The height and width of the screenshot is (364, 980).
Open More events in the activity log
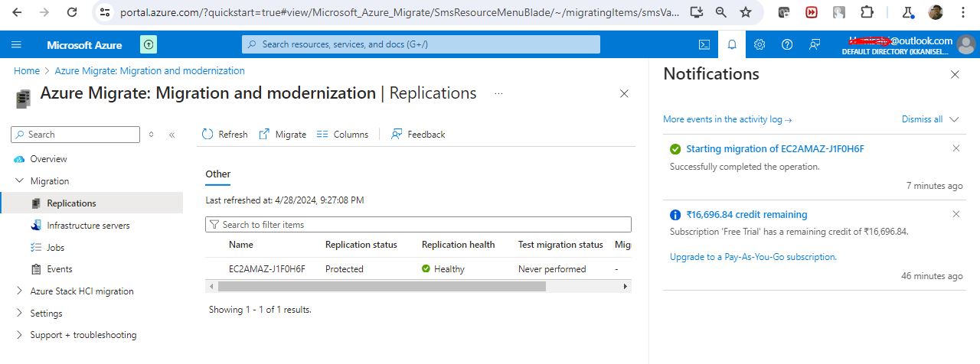727,119
